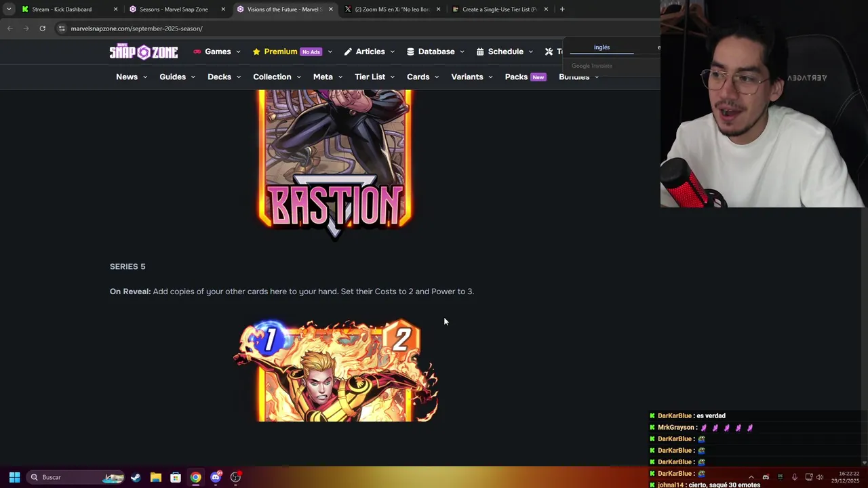Expand the Games dropdown chevron
Image resolution: width=868 pixels, height=488 pixels.
tap(238, 52)
